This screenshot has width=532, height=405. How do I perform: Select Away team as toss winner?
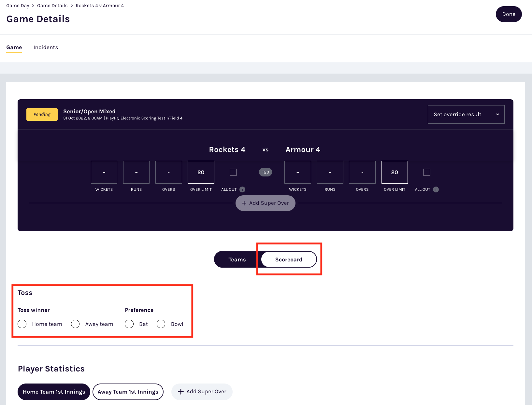tap(75, 324)
